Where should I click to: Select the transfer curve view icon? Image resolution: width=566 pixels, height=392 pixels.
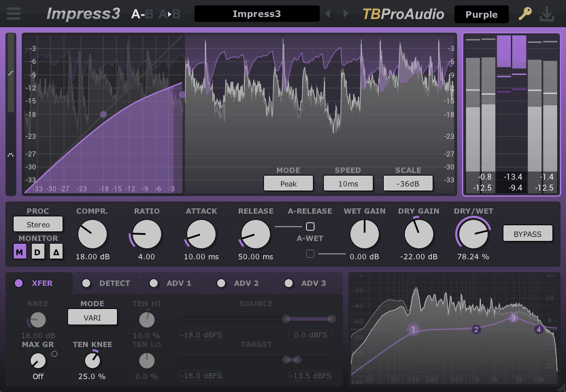11,72
